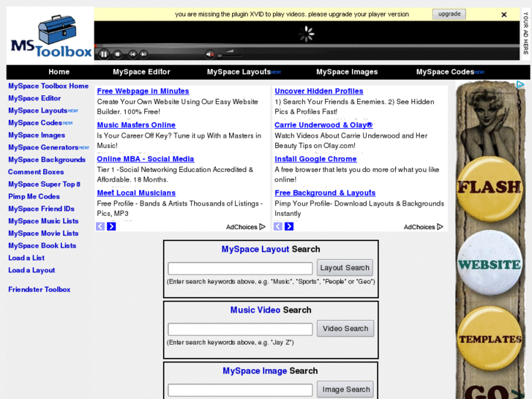The image size is (532, 399).
Task: Open MySpace Book Lists link
Action: [42, 245]
